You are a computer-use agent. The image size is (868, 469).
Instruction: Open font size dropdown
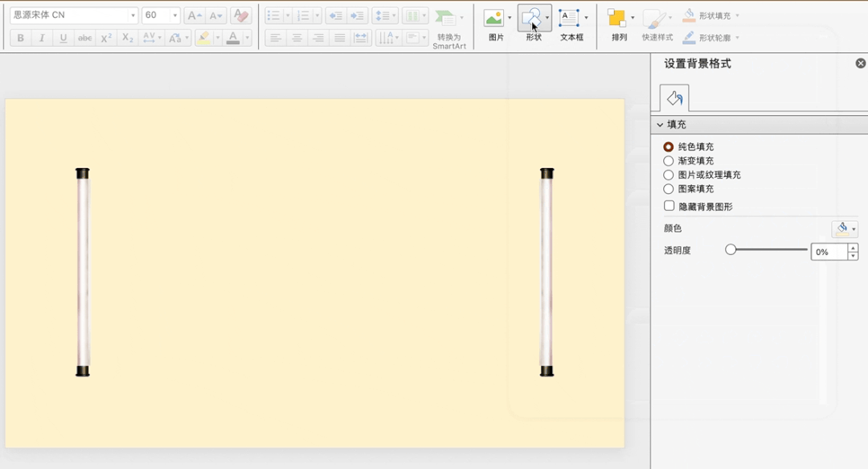click(175, 15)
